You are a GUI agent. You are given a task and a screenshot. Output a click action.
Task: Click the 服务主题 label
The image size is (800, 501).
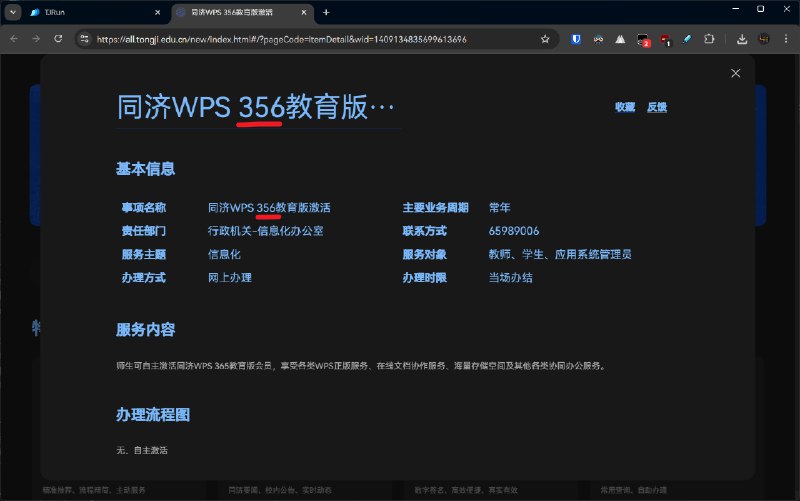[x=144, y=254]
